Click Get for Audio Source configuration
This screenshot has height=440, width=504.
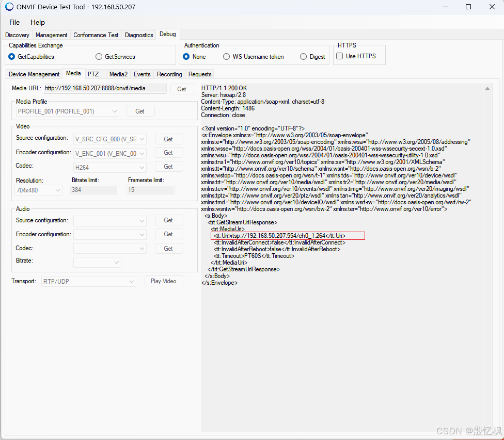point(168,220)
